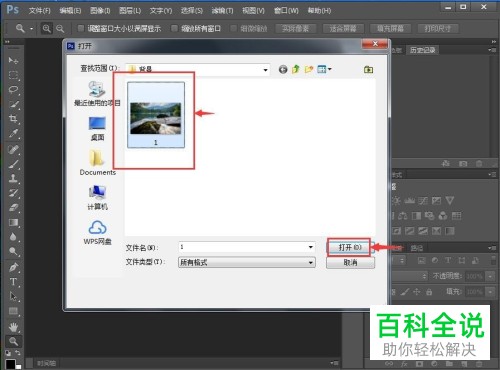Select the History Brush tool

(x=13, y=193)
